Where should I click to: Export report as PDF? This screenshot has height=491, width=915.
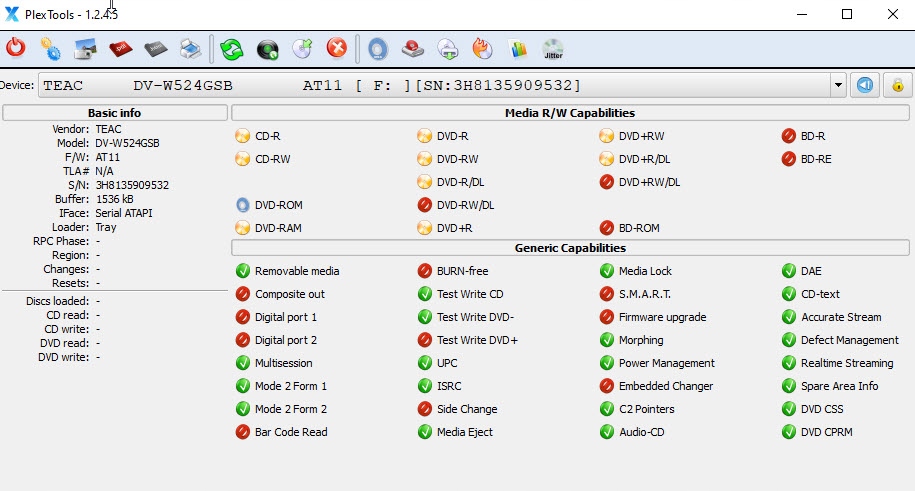120,49
